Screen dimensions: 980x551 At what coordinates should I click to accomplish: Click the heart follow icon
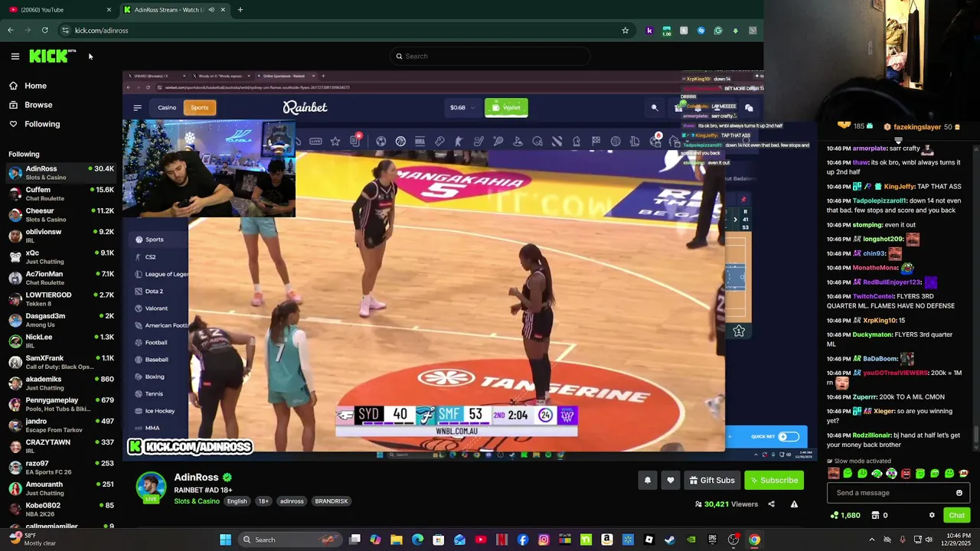click(x=671, y=480)
